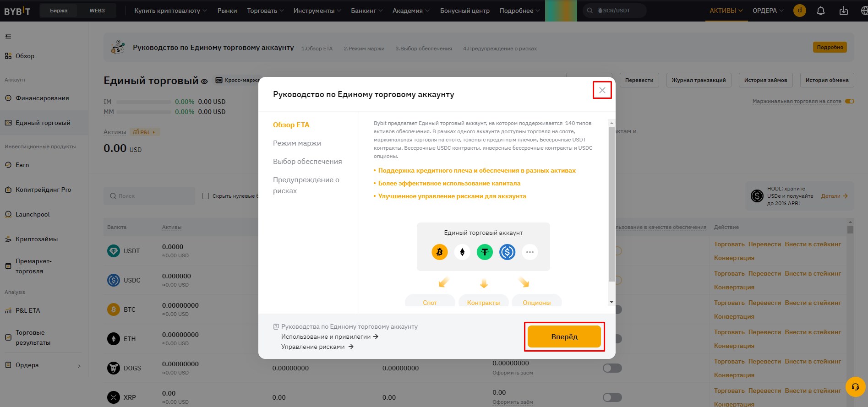The width and height of the screenshot is (868, 407).
Task: Click the download app icon in header
Action: (x=843, y=11)
